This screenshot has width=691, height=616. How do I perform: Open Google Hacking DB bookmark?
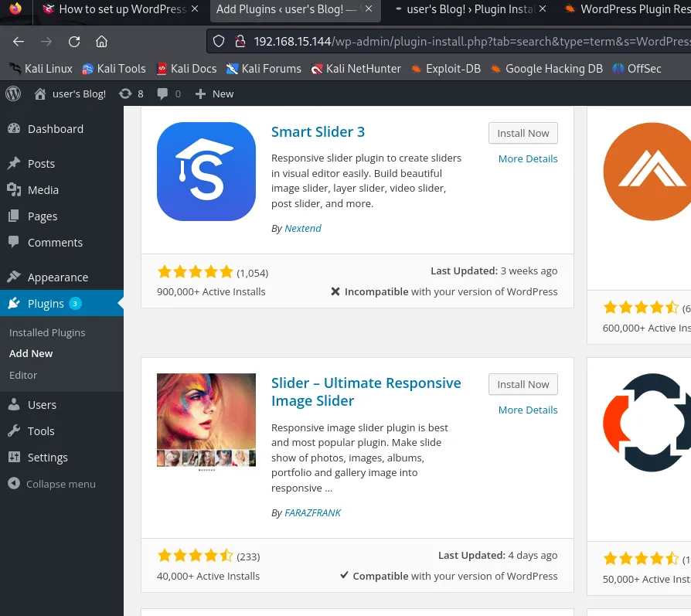click(546, 69)
